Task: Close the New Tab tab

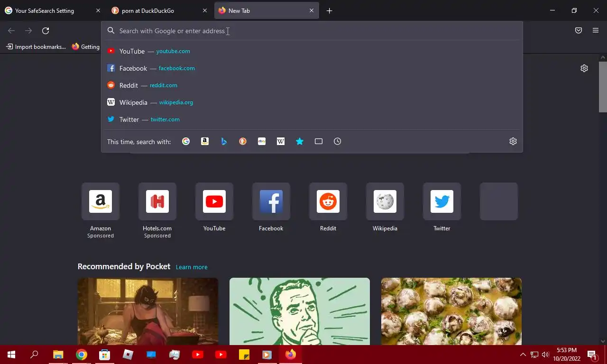Action: tap(312, 10)
